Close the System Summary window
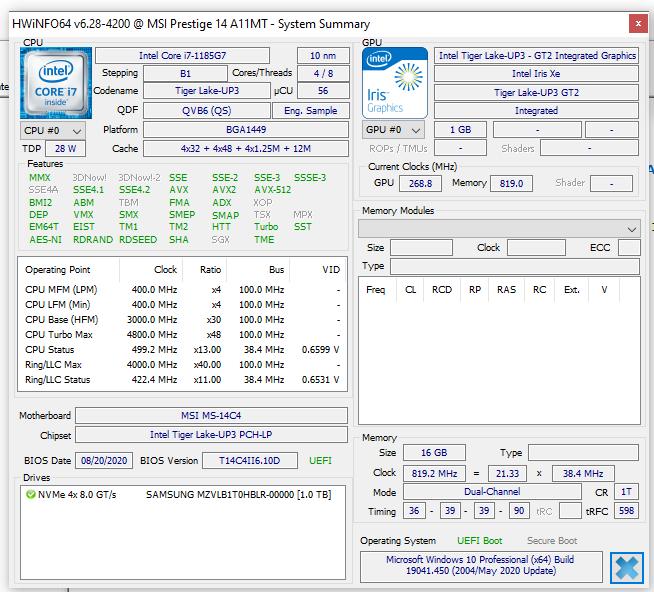 [x=636, y=23]
